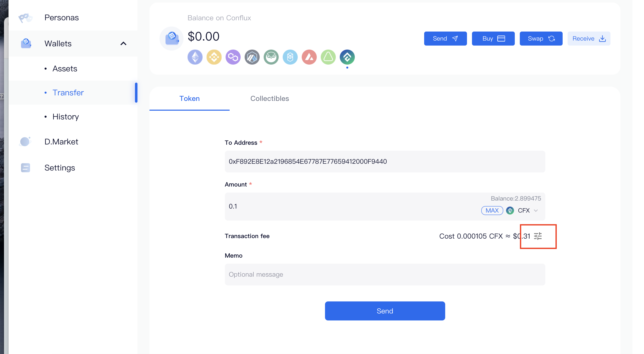The width and height of the screenshot is (644, 354).
Task: Open transaction fee gas settings icon
Action: click(538, 236)
